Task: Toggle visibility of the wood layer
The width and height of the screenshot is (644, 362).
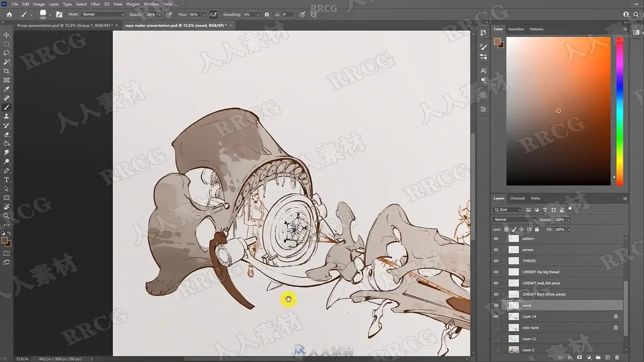Action: pyautogui.click(x=496, y=305)
